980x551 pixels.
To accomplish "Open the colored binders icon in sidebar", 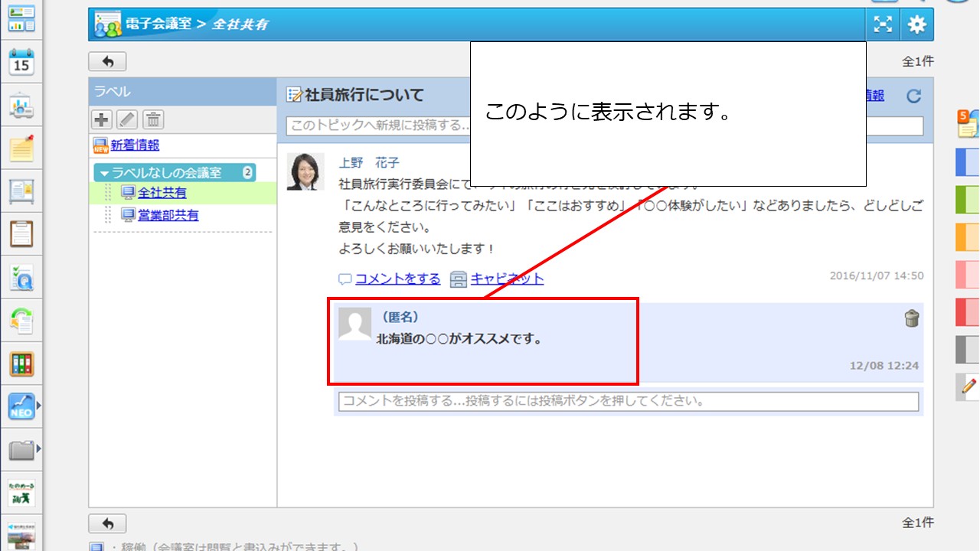I will (x=21, y=364).
